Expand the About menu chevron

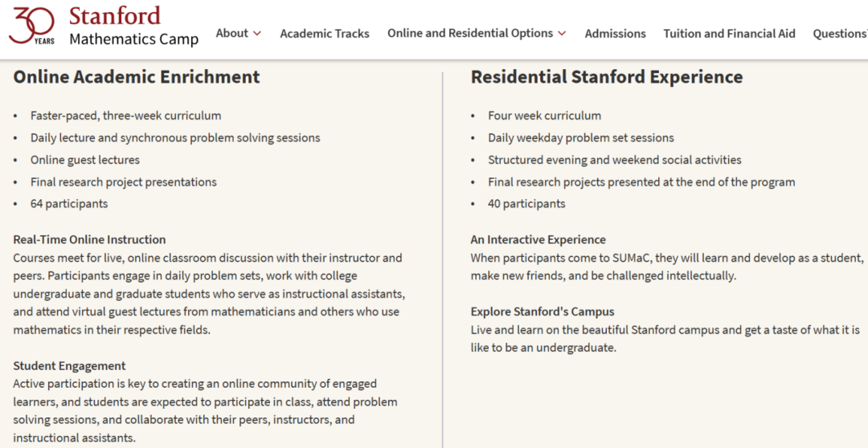[x=257, y=34]
